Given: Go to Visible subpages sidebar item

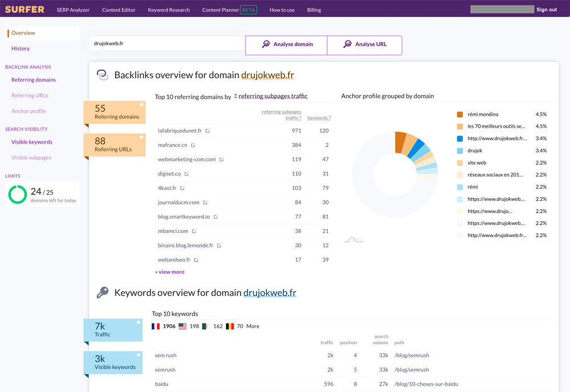Looking at the screenshot, I should click(31, 158).
